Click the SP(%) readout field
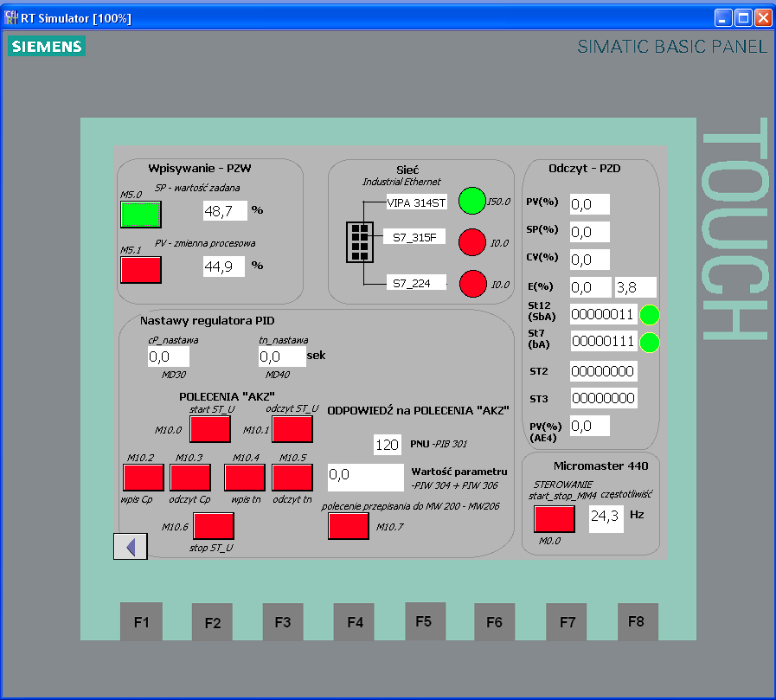The width and height of the screenshot is (776, 700). point(589,232)
